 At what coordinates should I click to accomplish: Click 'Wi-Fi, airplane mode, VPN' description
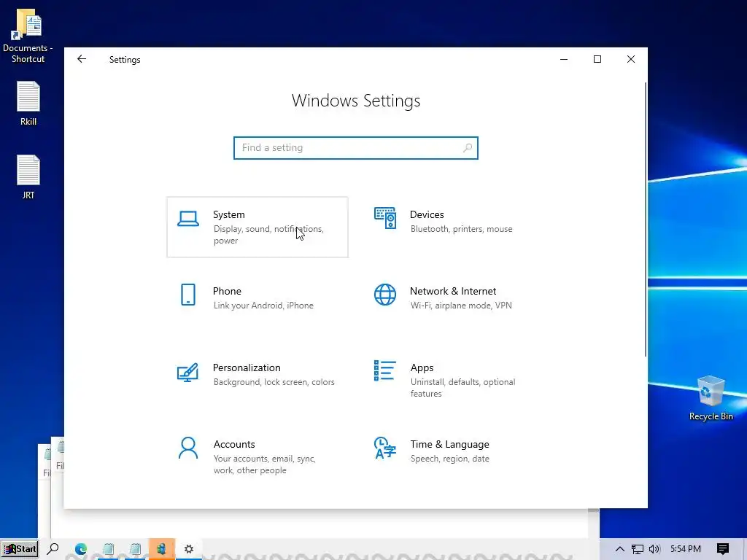(461, 306)
